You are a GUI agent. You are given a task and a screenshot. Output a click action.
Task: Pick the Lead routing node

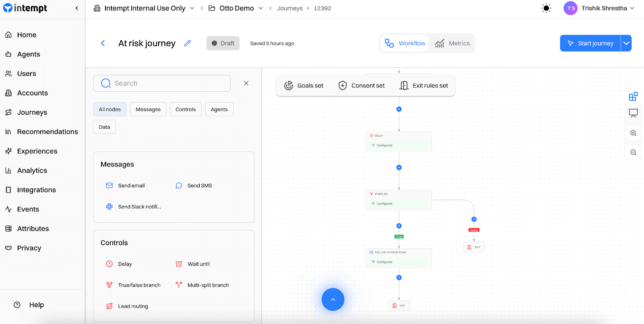click(x=127, y=306)
